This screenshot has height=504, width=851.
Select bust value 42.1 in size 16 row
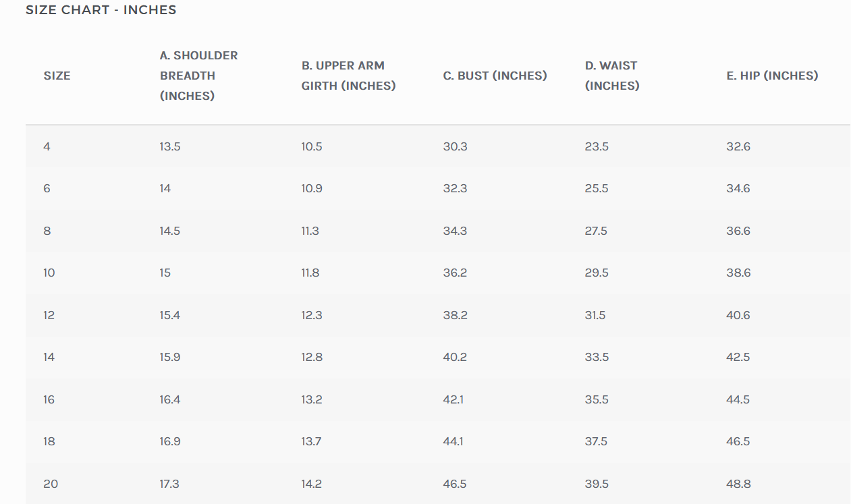pos(454,399)
